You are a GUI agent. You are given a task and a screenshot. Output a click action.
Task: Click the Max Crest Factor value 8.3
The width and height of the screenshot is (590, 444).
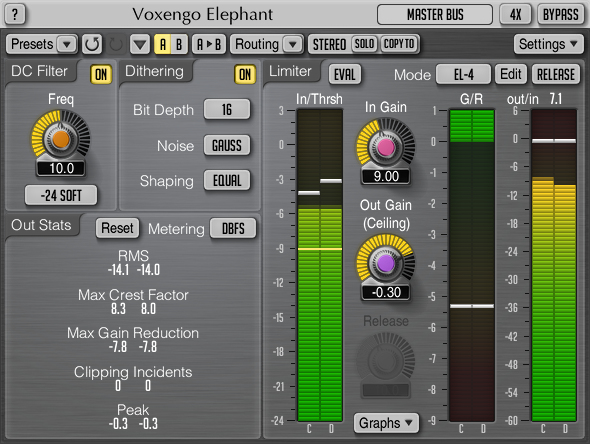pyautogui.click(x=118, y=309)
